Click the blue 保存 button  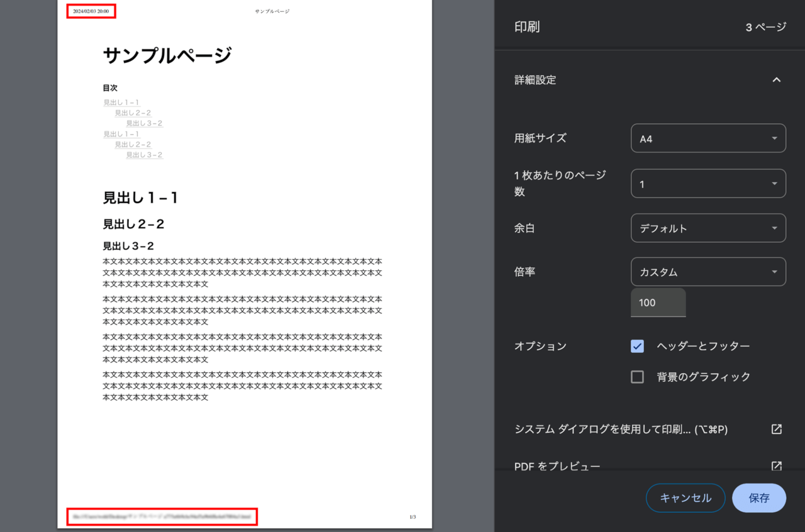(758, 498)
